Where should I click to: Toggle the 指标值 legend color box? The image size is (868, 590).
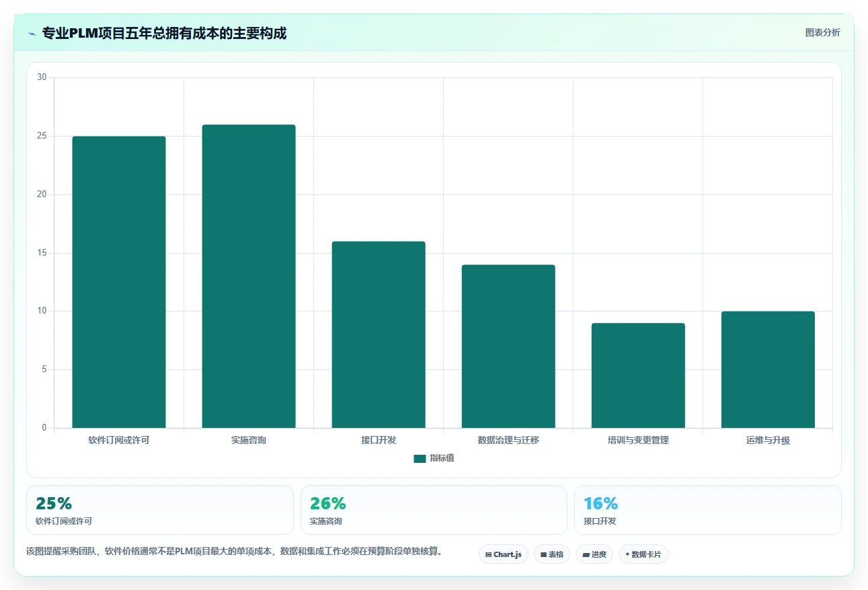click(x=420, y=458)
